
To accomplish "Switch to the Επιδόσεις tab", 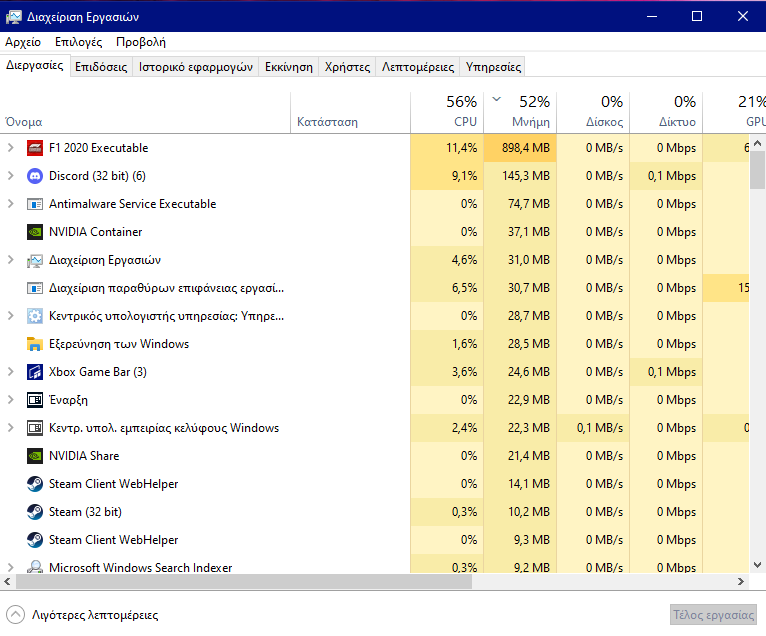I will (101, 67).
